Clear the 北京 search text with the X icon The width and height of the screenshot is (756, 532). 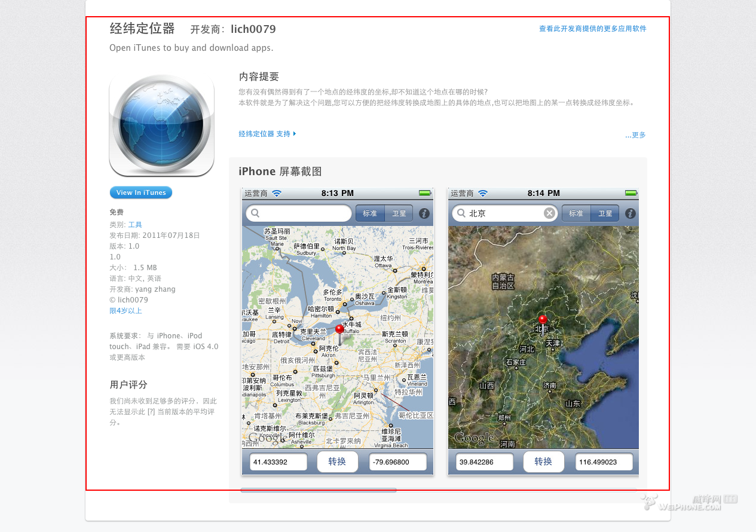549,213
